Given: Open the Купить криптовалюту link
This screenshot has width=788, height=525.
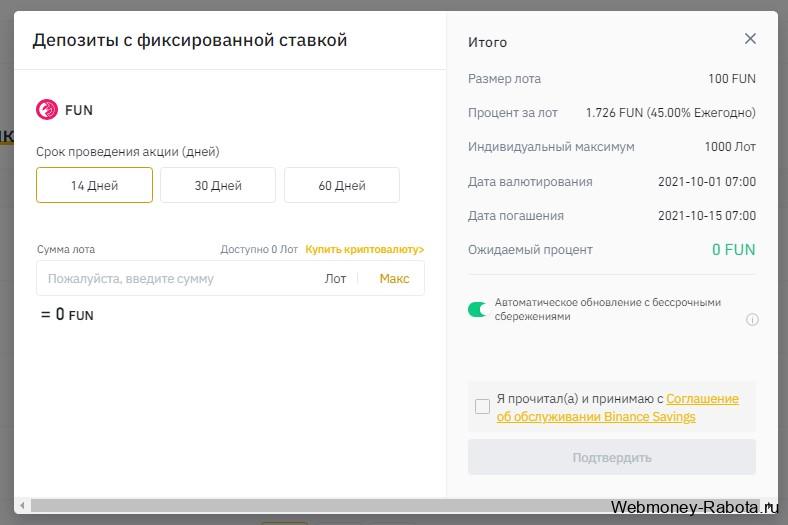Looking at the screenshot, I should 365,249.
